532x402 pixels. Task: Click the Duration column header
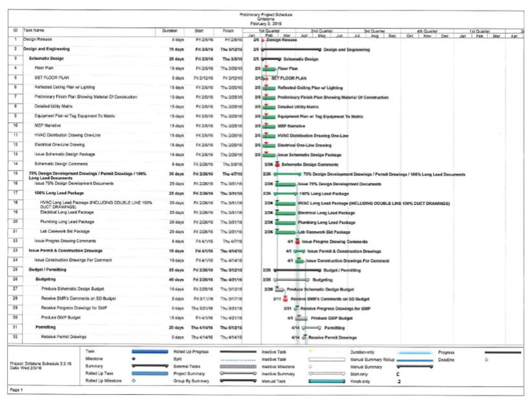170,30
